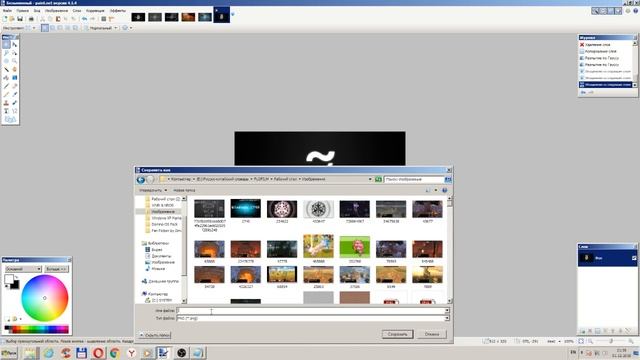Click the Больше >> button in Palette
This screenshot has width=640, height=360.
click(x=57, y=269)
